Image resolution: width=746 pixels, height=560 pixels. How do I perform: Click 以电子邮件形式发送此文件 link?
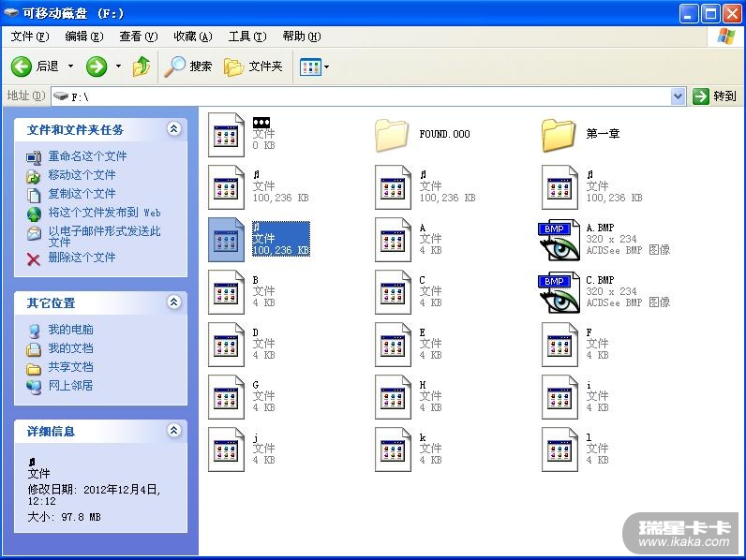pos(104,236)
